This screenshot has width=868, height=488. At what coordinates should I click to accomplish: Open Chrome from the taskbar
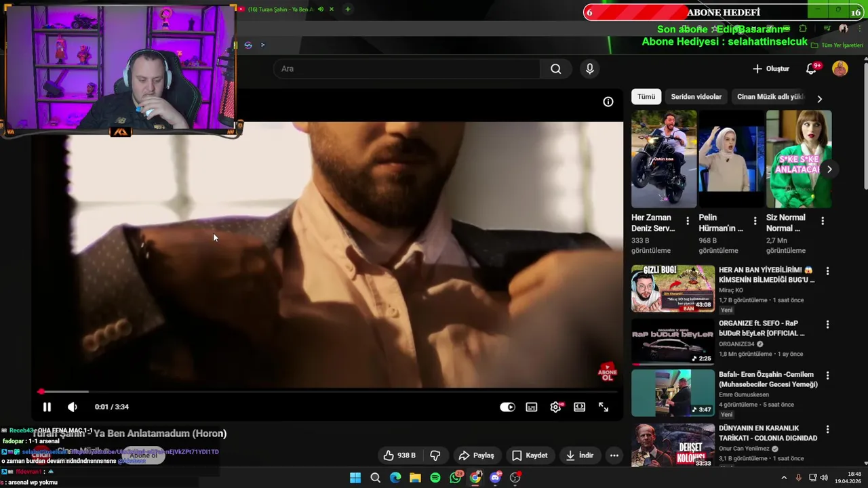pyautogui.click(x=475, y=478)
